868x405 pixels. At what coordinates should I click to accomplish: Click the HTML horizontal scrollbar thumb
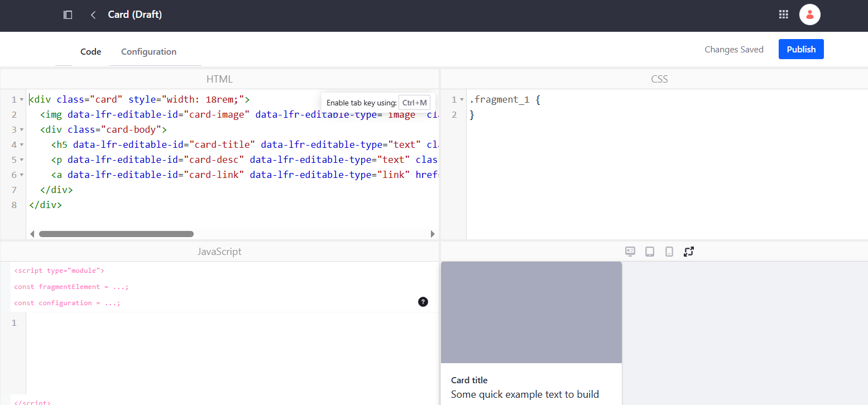pyautogui.click(x=116, y=234)
